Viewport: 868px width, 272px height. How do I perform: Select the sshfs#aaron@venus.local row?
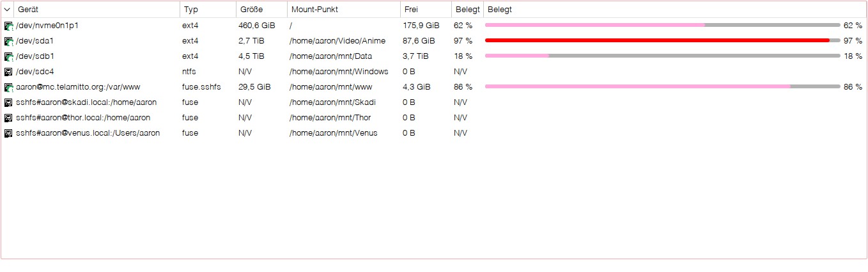coord(434,133)
